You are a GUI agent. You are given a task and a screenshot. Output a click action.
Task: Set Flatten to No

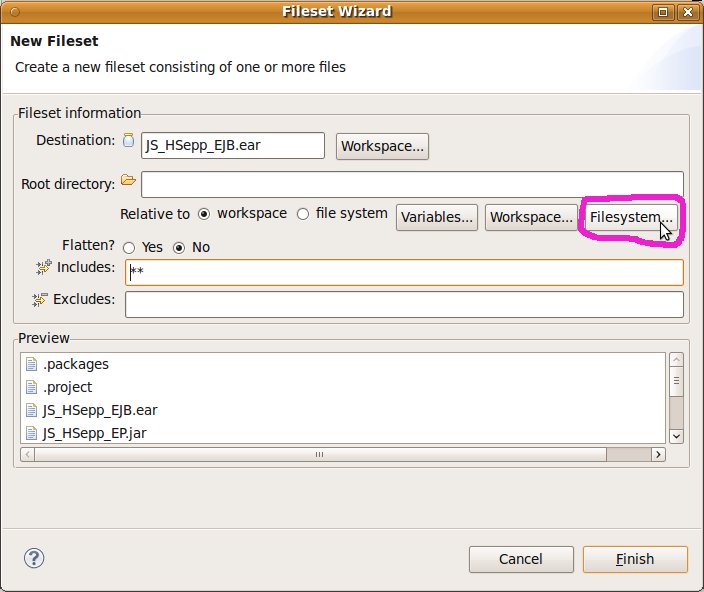point(180,247)
